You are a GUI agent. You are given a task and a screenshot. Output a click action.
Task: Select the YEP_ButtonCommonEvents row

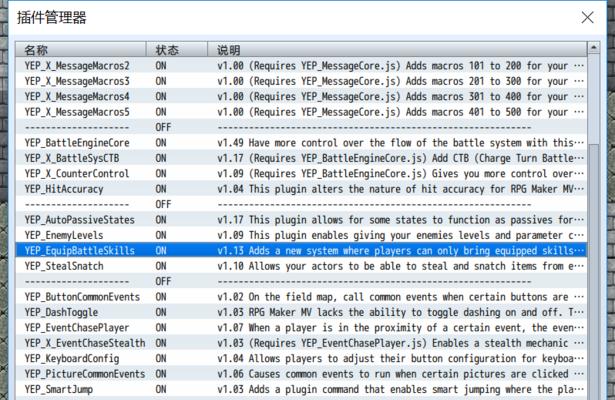click(x=301, y=297)
